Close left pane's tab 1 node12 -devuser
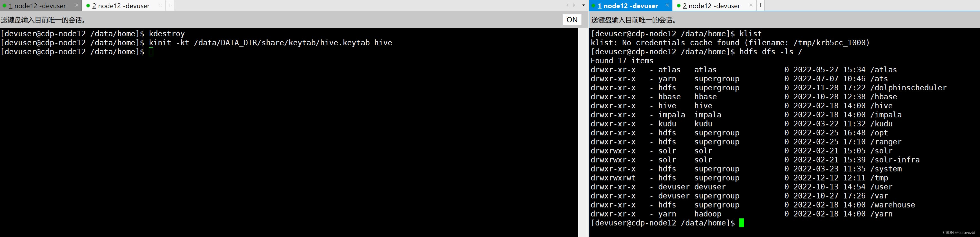The image size is (980, 237). (76, 5)
